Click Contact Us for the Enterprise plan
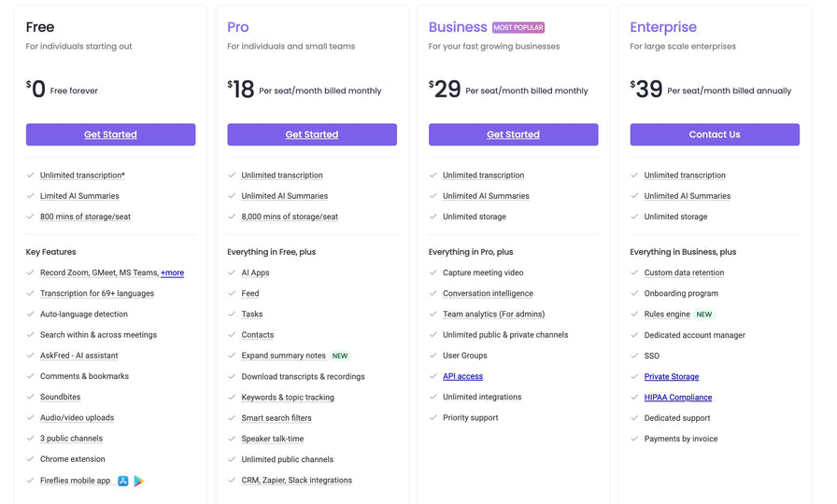 pyautogui.click(x=715, y=134)
